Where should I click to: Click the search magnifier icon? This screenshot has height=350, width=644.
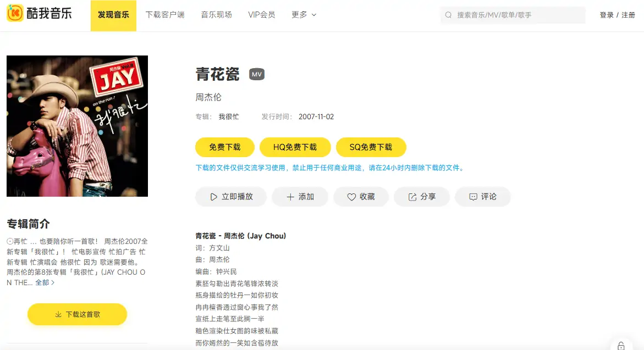[x=449, y=15]
